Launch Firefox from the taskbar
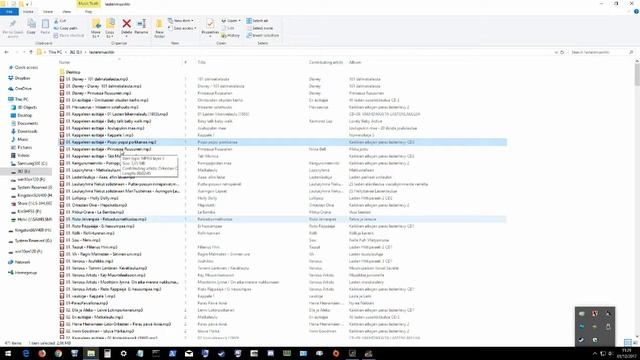This screenshot has height=360, width=640. pyautogui.click(x=42, y=353)
